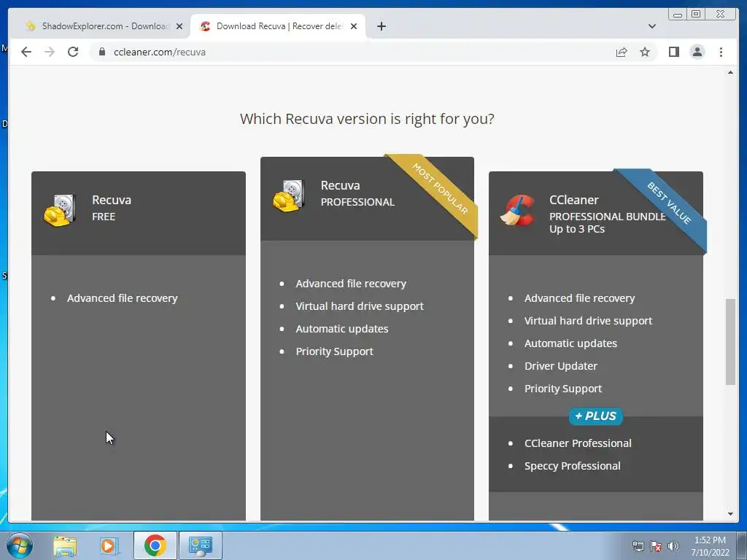Click the Recuva PROFESSIONAL drive icon
This screenshot has height=560, width=747.
coord(289,195)
